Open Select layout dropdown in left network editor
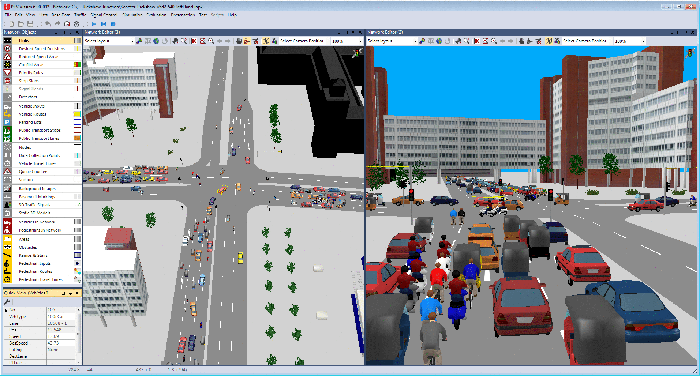 (109, 41)
